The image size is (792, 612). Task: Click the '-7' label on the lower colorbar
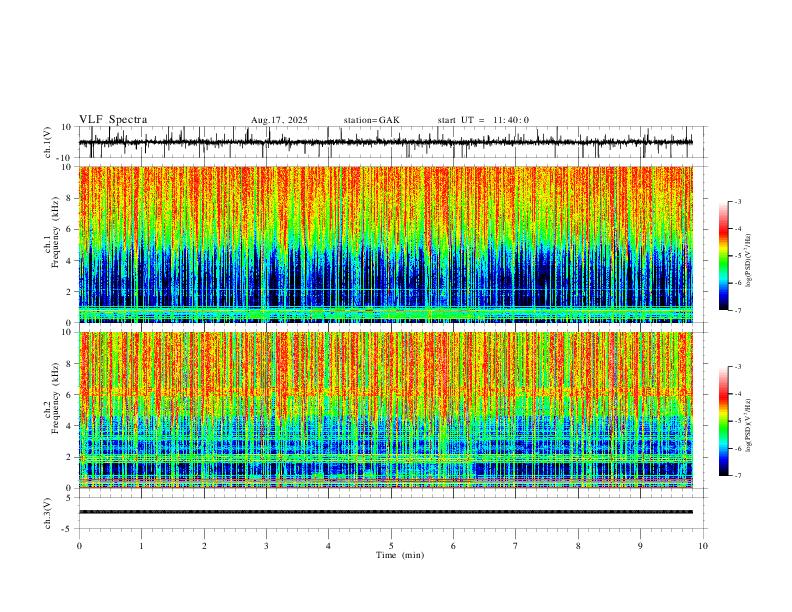[738, 475]
